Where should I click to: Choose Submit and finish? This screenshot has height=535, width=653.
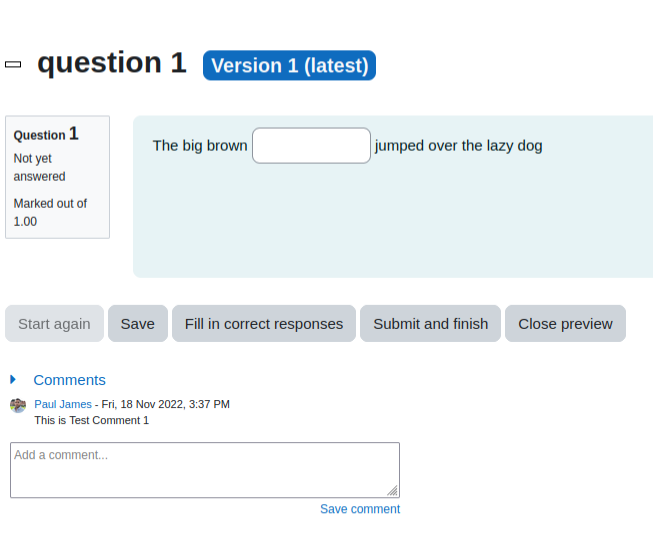coord(431,323)
